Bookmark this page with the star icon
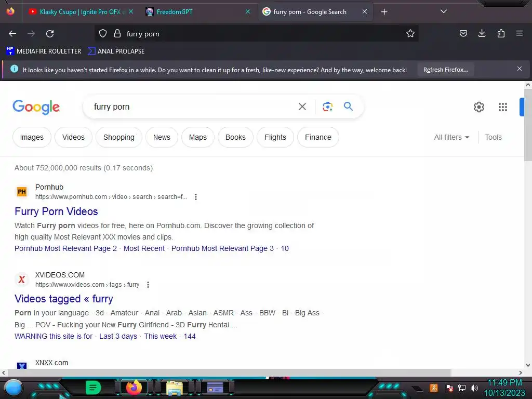 [410, 33]
